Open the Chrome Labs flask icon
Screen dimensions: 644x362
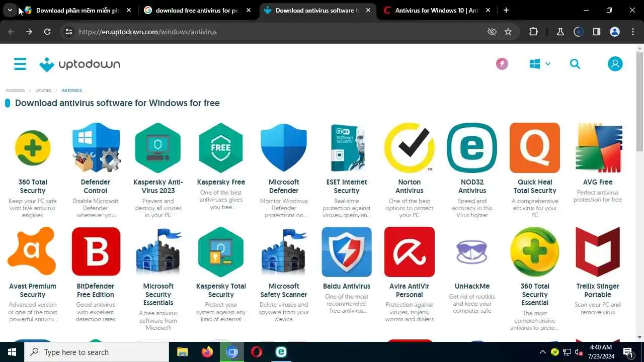point(560,32)
